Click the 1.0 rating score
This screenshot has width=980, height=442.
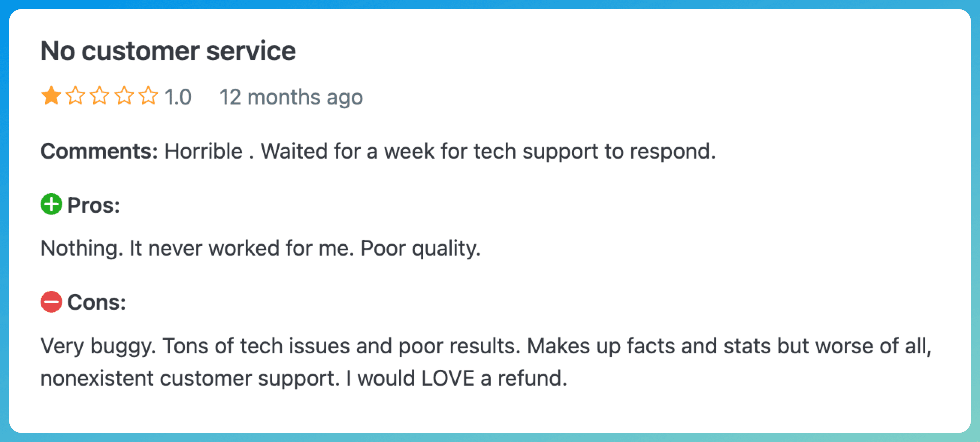click(178, 97)
